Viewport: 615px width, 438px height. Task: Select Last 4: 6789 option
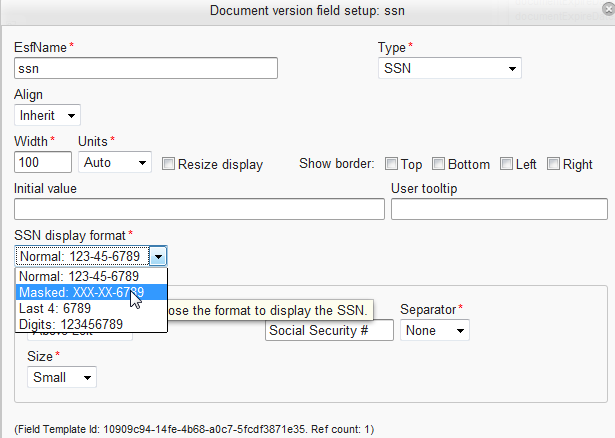tap(91, 308)
